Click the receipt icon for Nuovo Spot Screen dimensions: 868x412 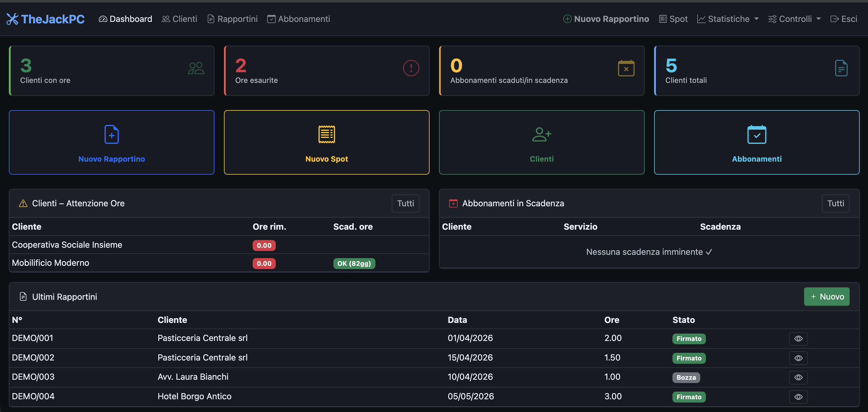[x=327, y=135]
